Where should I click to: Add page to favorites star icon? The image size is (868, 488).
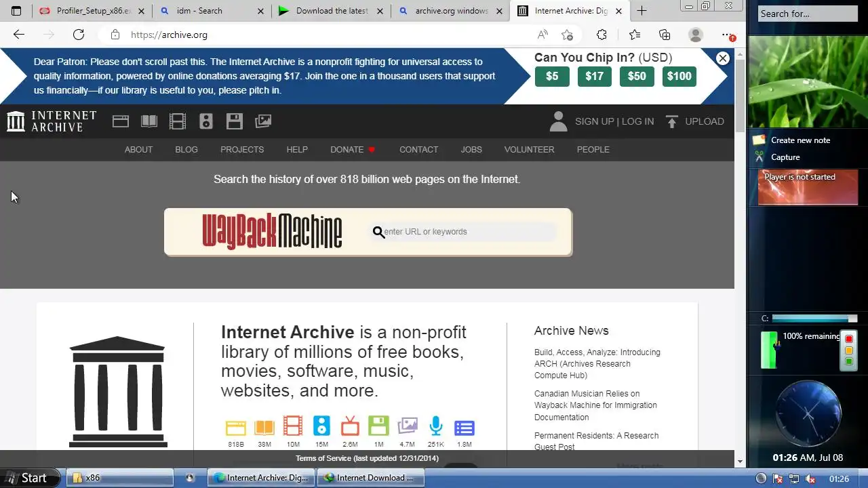click(568, 35)
